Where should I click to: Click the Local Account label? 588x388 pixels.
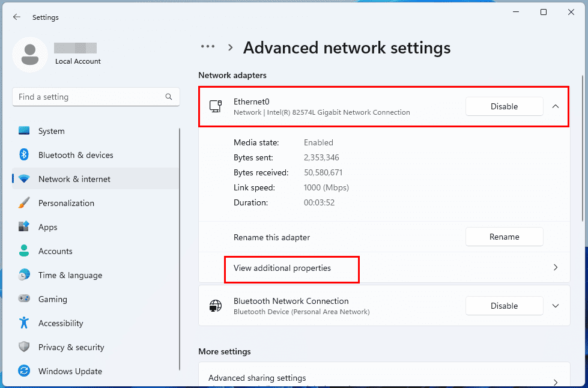78,61
